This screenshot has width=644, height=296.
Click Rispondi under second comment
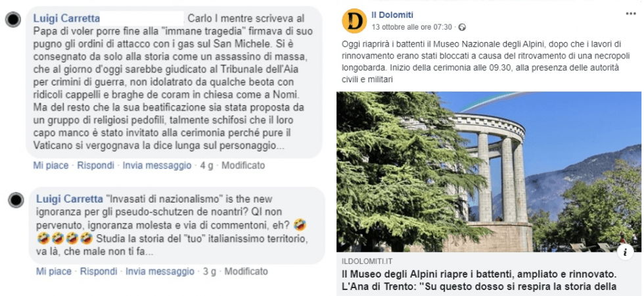pyautogui.click(x=99, y=272)
